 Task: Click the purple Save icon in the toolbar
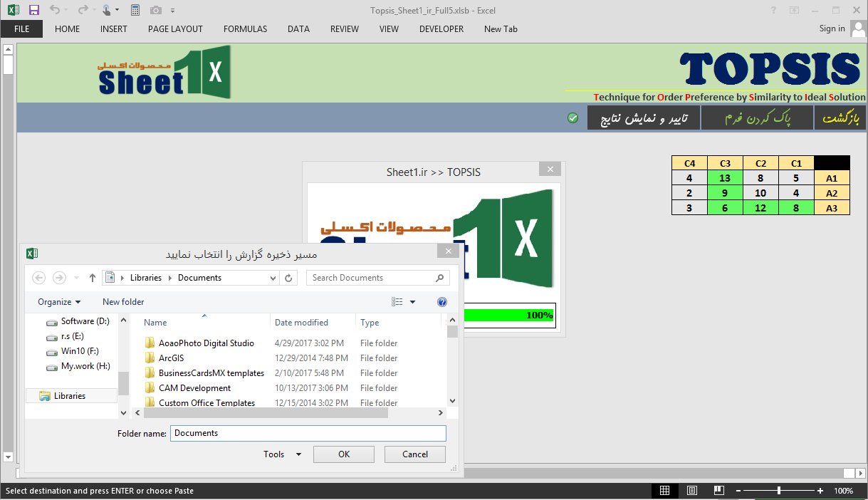coord(34,10)
